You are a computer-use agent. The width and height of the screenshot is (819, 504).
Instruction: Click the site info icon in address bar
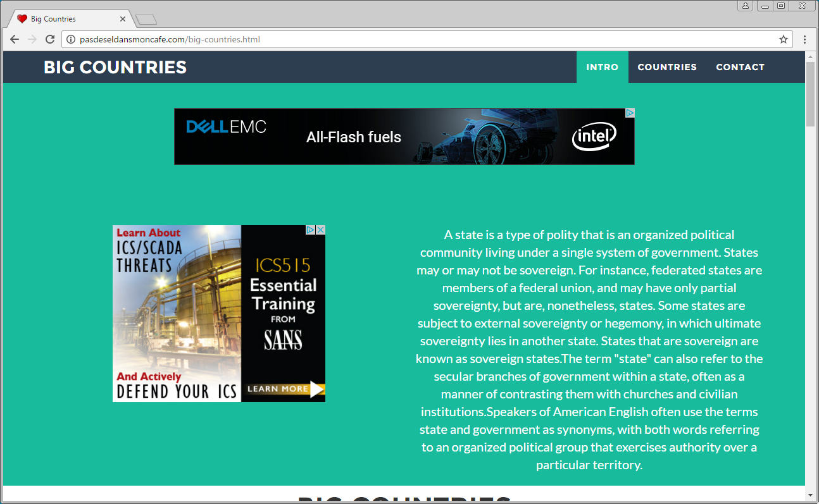click(x=71, y=39)
